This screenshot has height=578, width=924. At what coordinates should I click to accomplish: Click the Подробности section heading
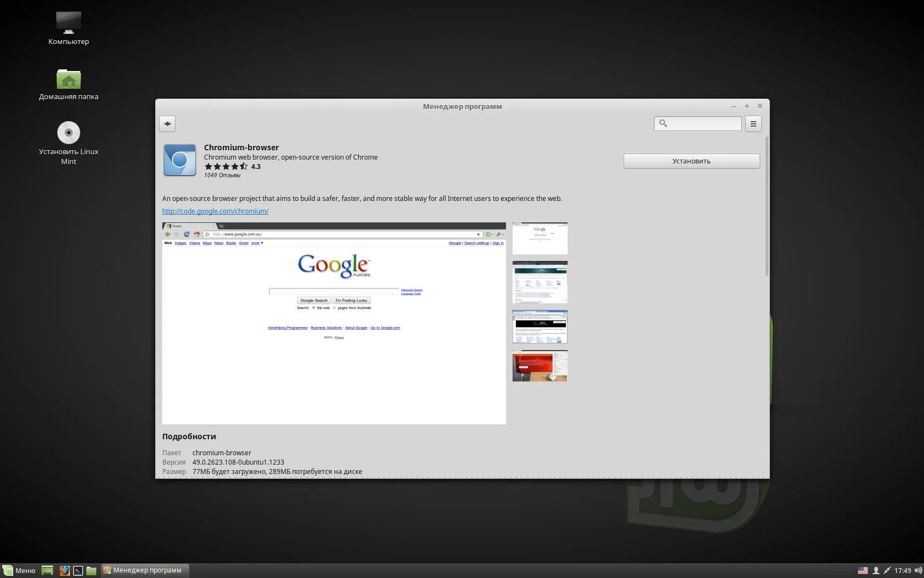tap(189, 437)
